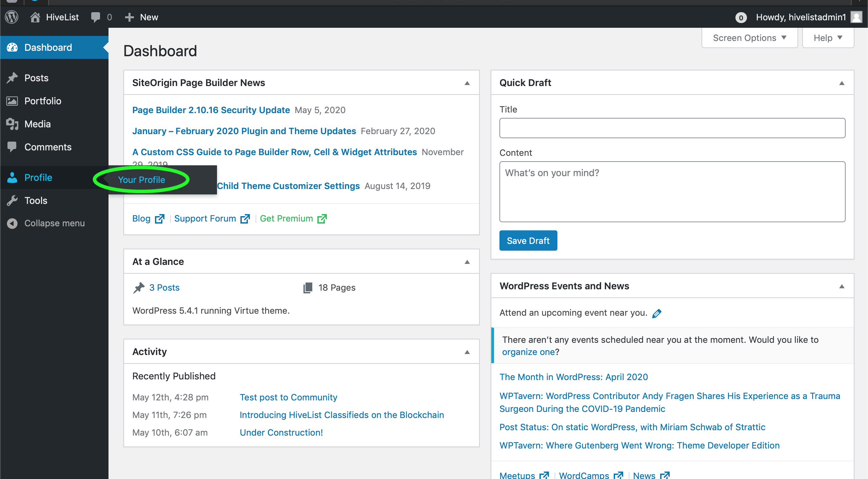Click the HiveList home icon
The width and height of the screenshot is (868, 479).
(x=35, y=17)
